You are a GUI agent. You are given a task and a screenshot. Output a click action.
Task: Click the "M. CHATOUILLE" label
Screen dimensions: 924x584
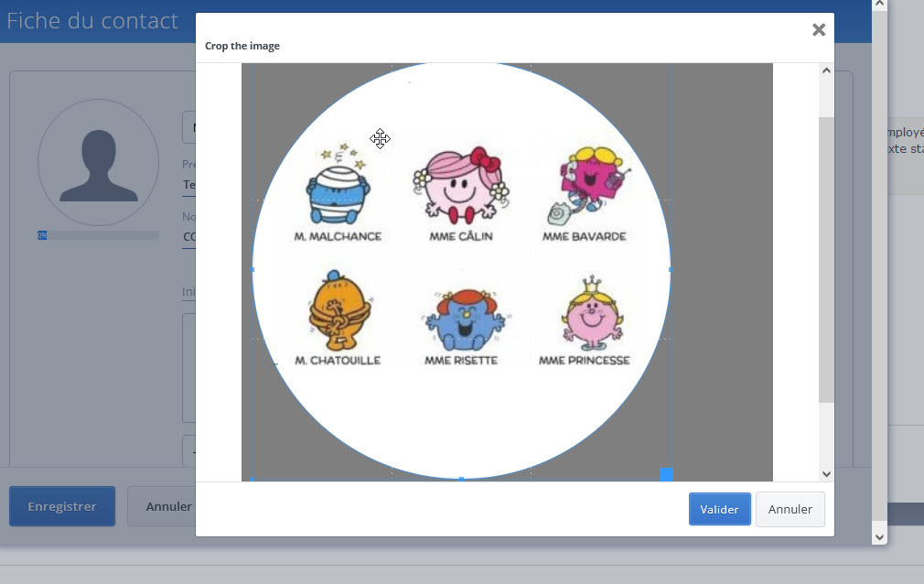pyautogui.click(x=338, y=360)
